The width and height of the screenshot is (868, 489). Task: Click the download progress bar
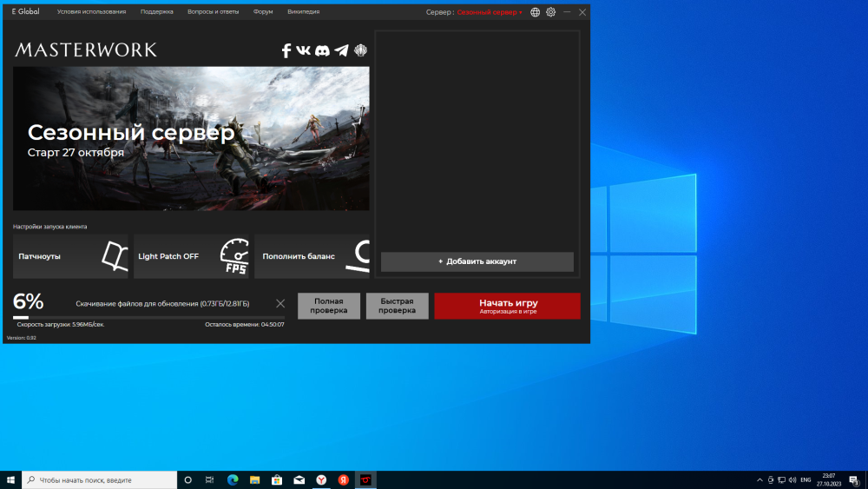coord(148,318)
